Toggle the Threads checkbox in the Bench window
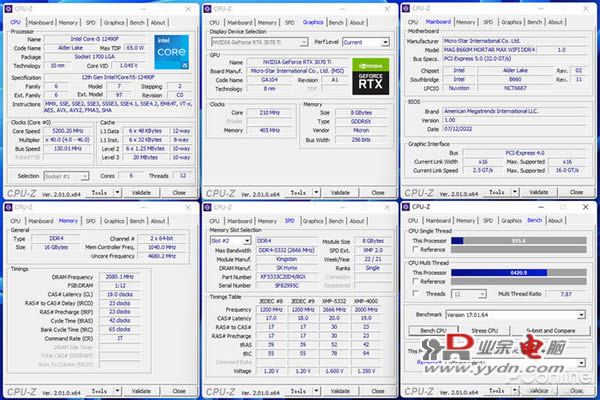 click(416, 293)
